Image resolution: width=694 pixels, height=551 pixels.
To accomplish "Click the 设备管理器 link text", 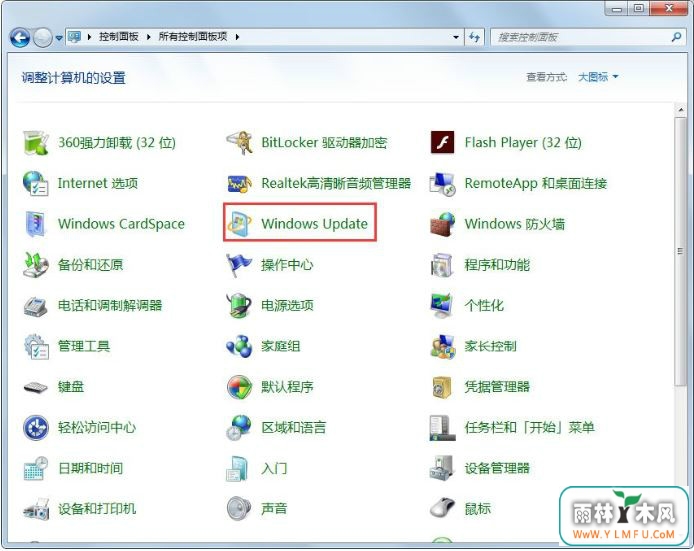I will click(x=497, y=469).
